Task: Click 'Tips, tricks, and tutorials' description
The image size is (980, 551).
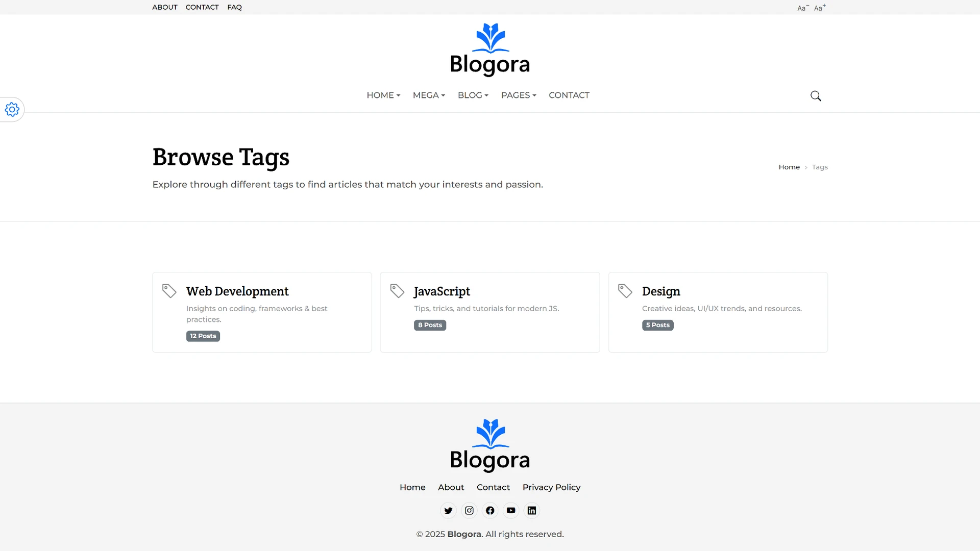Action: tap(486, 309)
